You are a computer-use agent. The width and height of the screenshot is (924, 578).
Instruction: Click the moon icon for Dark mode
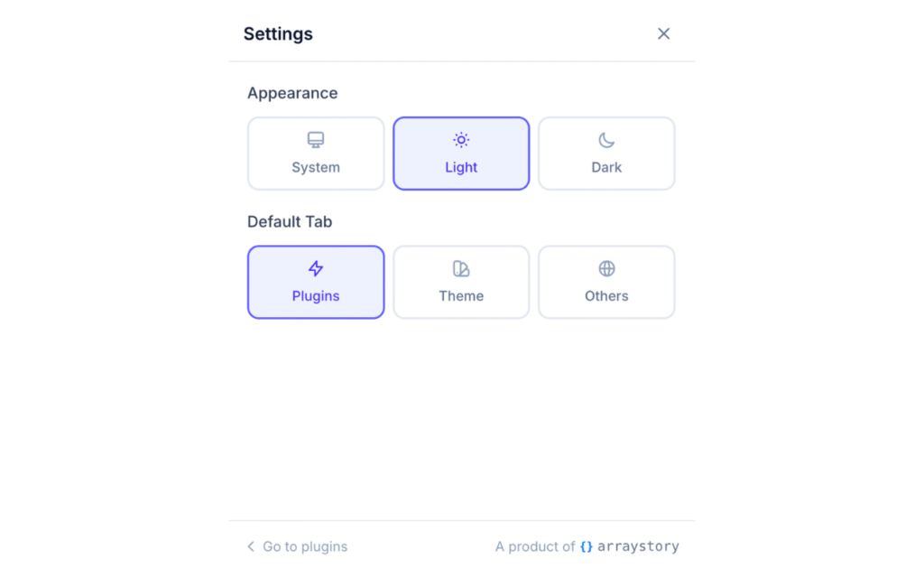pos(605,140)
